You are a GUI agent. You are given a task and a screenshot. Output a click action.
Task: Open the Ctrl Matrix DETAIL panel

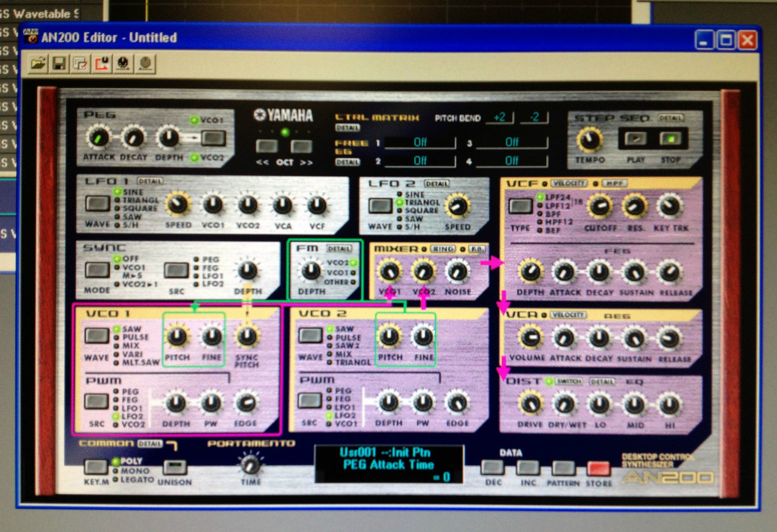(347, 128)
